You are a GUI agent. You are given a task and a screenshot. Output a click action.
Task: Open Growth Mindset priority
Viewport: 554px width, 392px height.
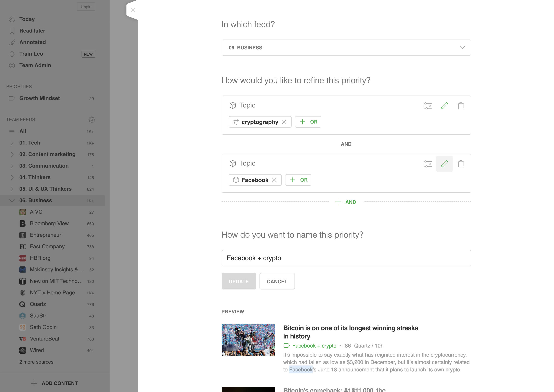click(52, 98)
